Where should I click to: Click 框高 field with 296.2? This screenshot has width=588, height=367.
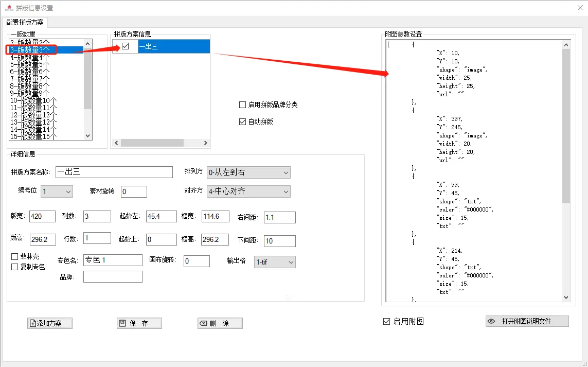pyautogui.click(x=215, y=239)
